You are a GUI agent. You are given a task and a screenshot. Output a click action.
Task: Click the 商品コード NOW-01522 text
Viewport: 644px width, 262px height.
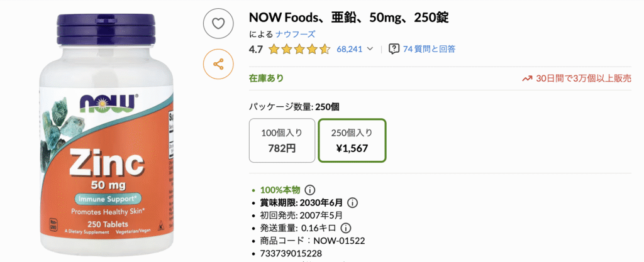pyautogui.click(x=313, y=241)
